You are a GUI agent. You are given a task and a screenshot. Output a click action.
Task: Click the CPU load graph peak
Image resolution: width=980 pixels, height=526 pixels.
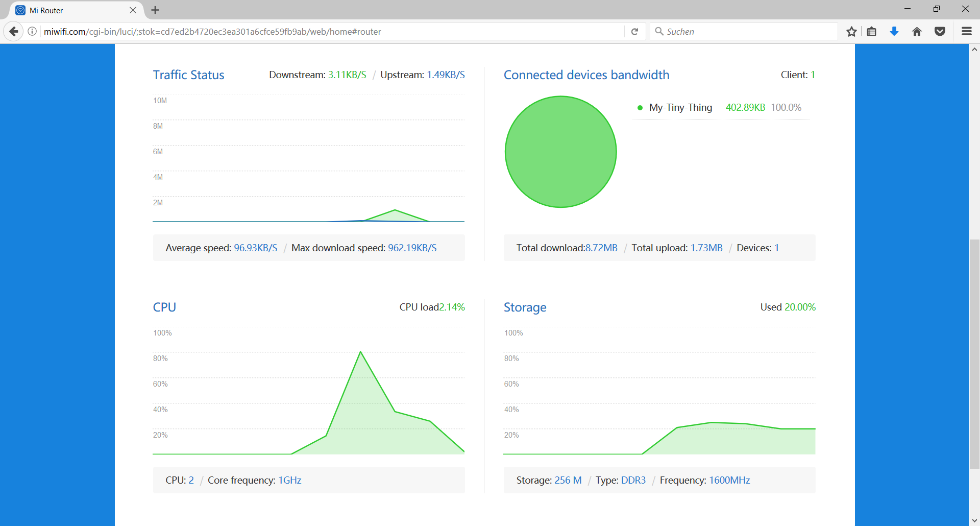pos(360,352)
